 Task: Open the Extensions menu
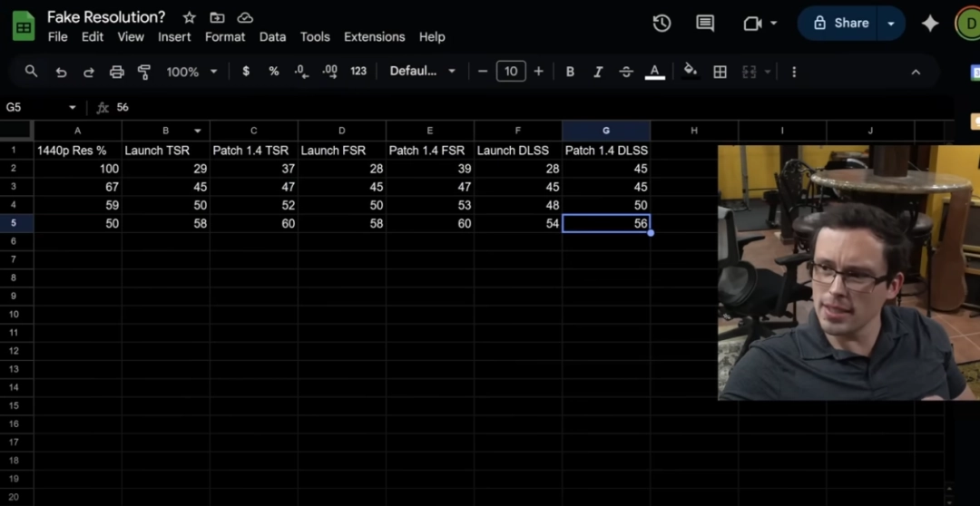[374, 37]
